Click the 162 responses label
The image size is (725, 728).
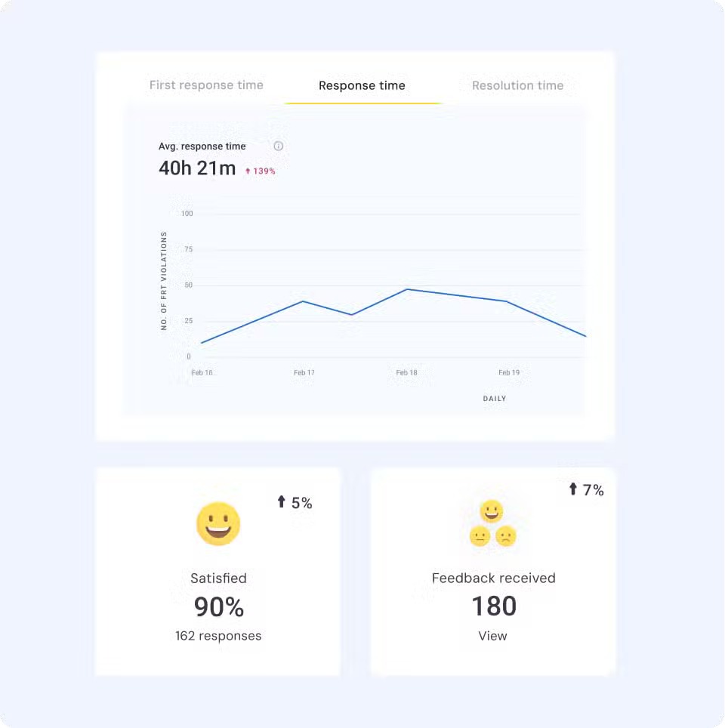coord(218,635)
